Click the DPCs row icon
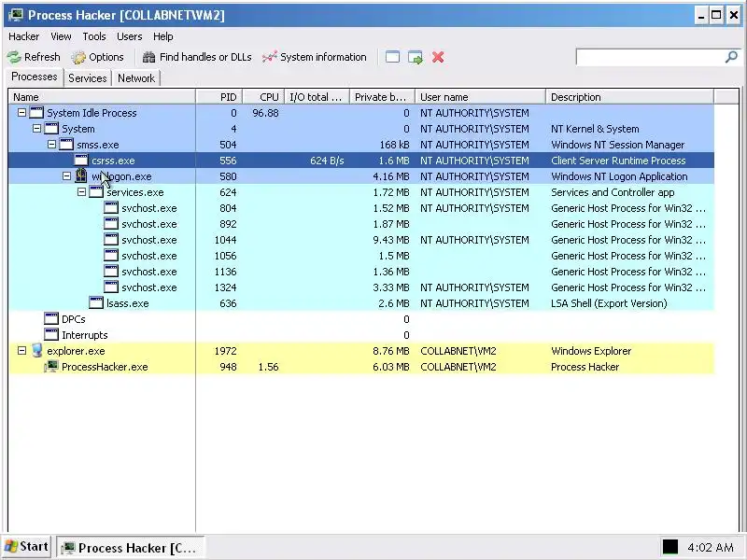This screenshot has height=560, width=747. 51,319
